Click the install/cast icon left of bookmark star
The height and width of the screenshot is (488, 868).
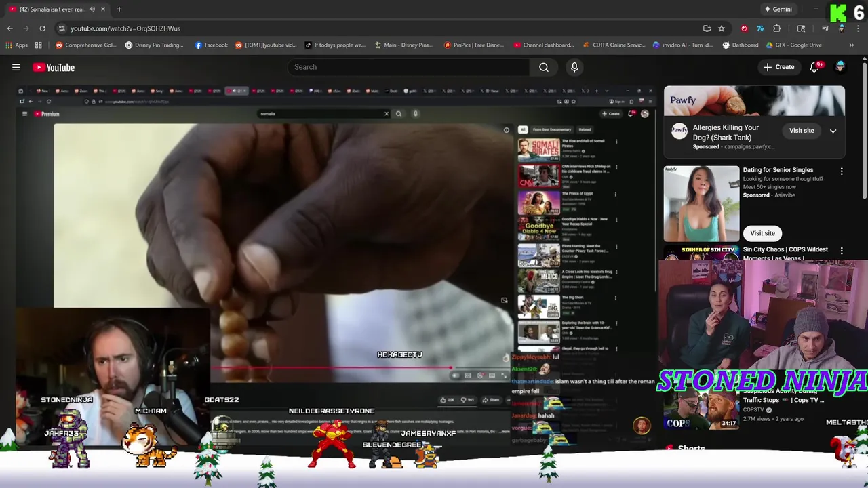pos(707,28)
